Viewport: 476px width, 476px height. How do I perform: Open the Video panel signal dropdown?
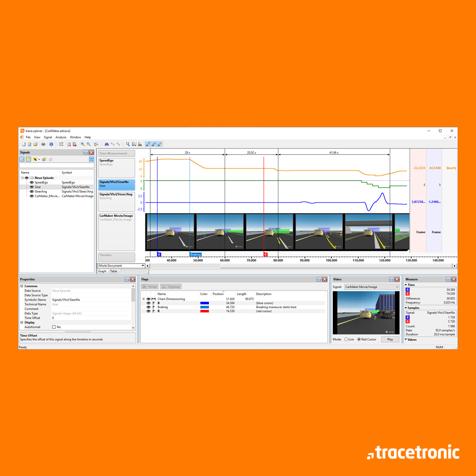point(397,287)
